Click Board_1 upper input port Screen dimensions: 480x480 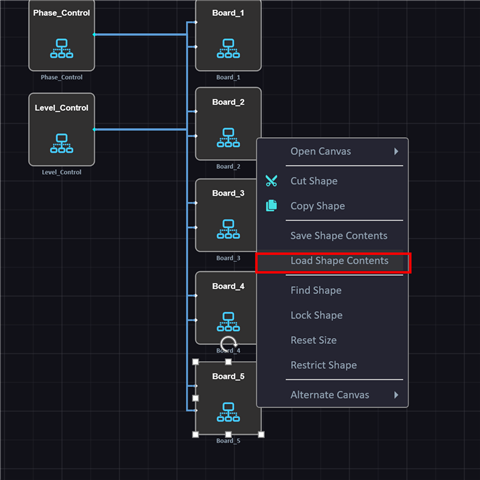click(196, 22)
